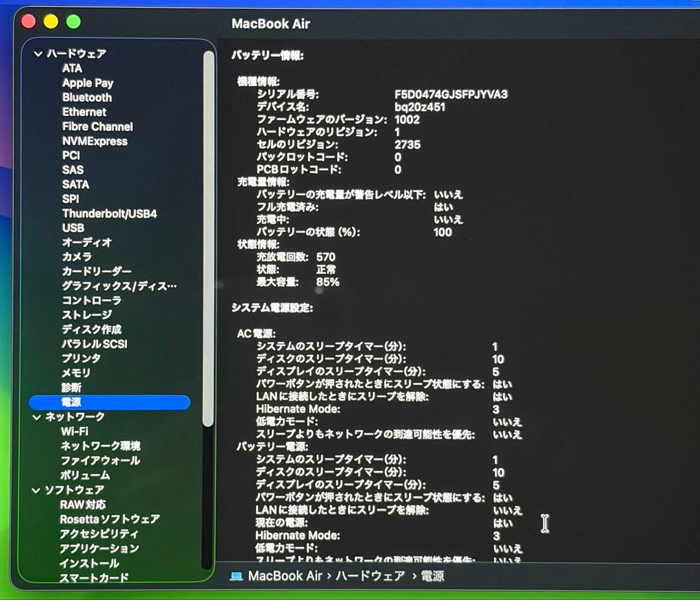Select メモリ in the sidebar
This screenshot has height=600, width=700.
76,373
